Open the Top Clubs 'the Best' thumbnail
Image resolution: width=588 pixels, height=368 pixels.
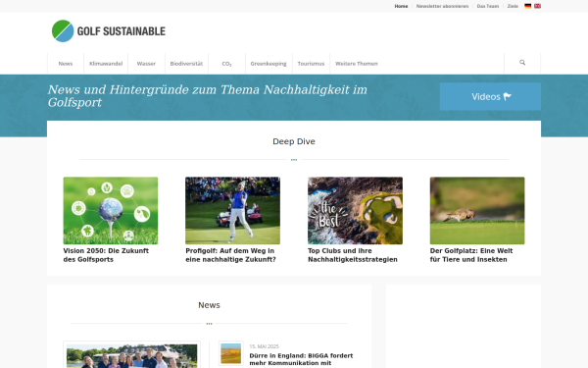coord(355,211)
